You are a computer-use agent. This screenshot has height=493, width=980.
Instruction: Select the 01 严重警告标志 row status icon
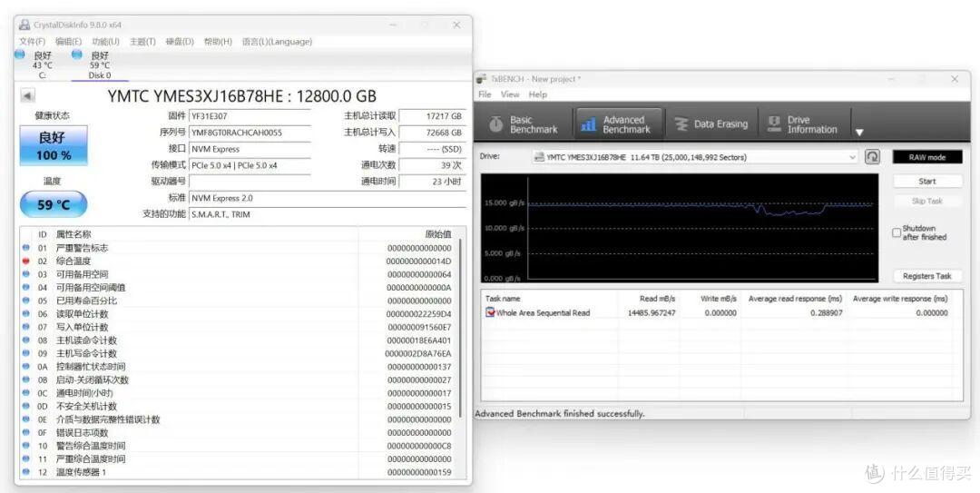pos(25,248)
